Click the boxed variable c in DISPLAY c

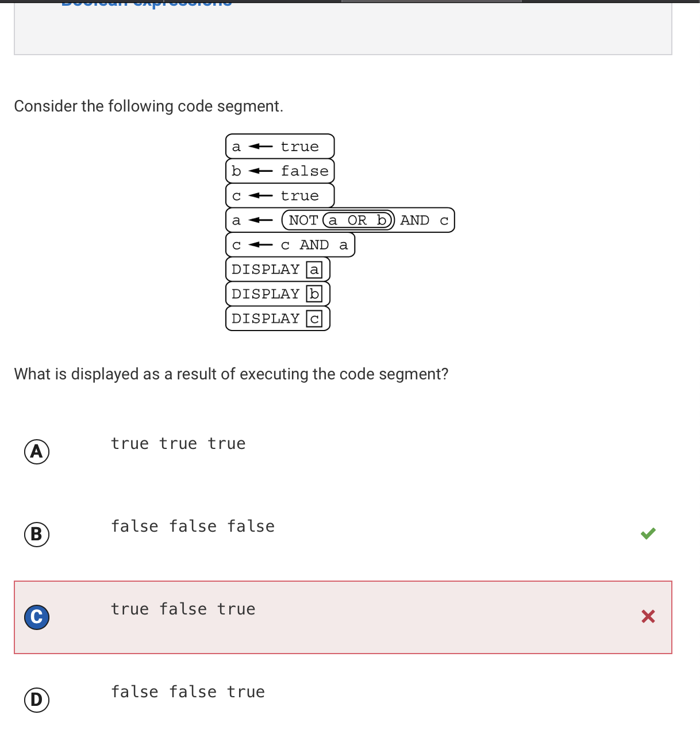click(314, 319)
